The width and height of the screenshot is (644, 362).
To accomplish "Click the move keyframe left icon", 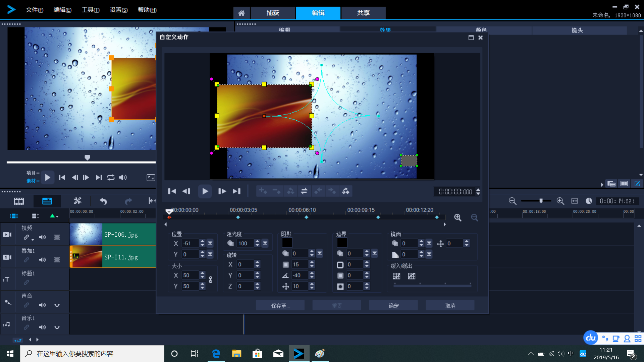I will 318,191.
